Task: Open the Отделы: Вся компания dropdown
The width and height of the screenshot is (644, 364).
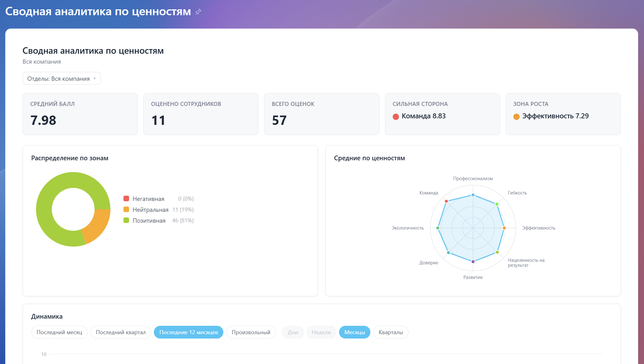Action: point(62,79)
